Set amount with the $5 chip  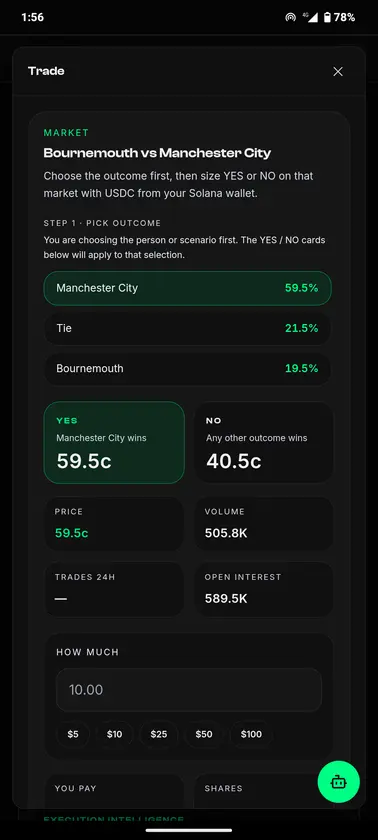73,734
